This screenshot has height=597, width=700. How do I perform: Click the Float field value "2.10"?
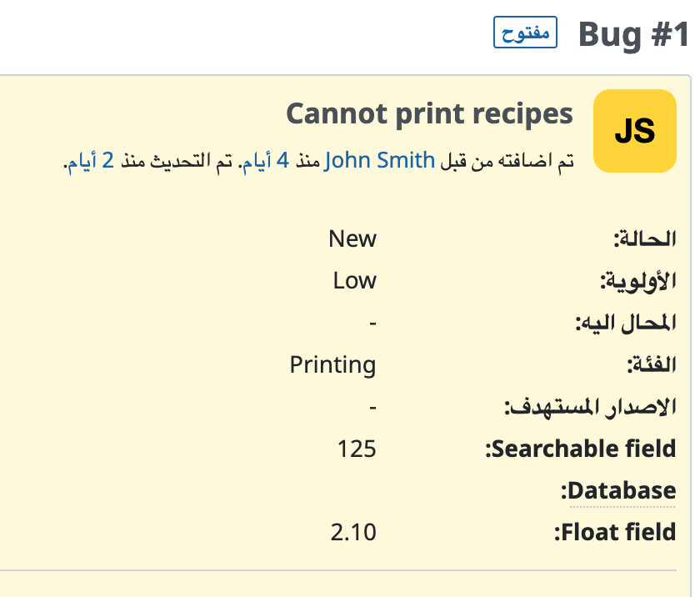point(353,532)
